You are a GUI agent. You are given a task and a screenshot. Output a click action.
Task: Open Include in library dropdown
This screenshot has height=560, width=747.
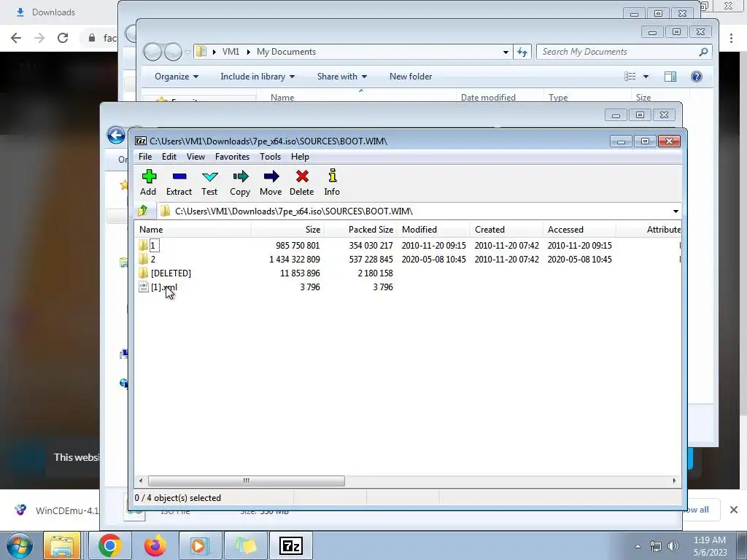point(258,76)
